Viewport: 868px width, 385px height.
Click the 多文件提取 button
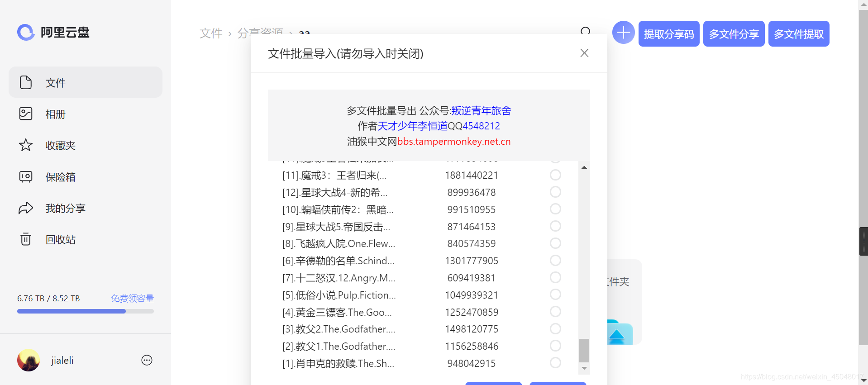(x=799, y=34)
